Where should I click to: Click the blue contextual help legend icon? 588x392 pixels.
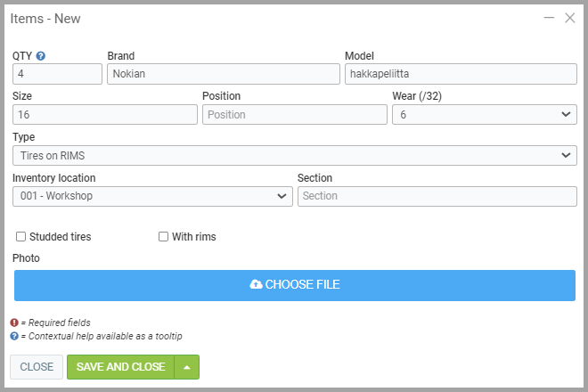coord(14,336)
